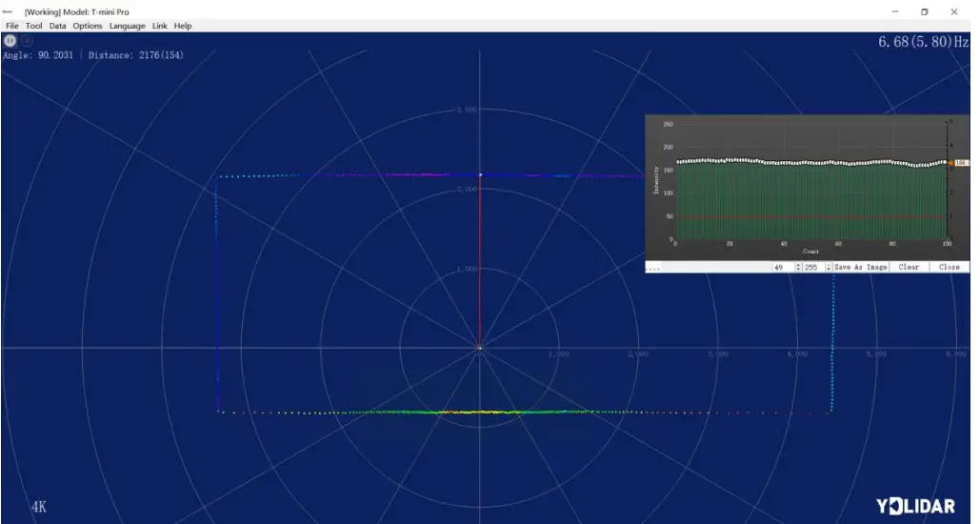The image size is (980, 524).
Task: Click the 6.68(5.80)Hz frequency readout
Action: (x=923, y=42)
